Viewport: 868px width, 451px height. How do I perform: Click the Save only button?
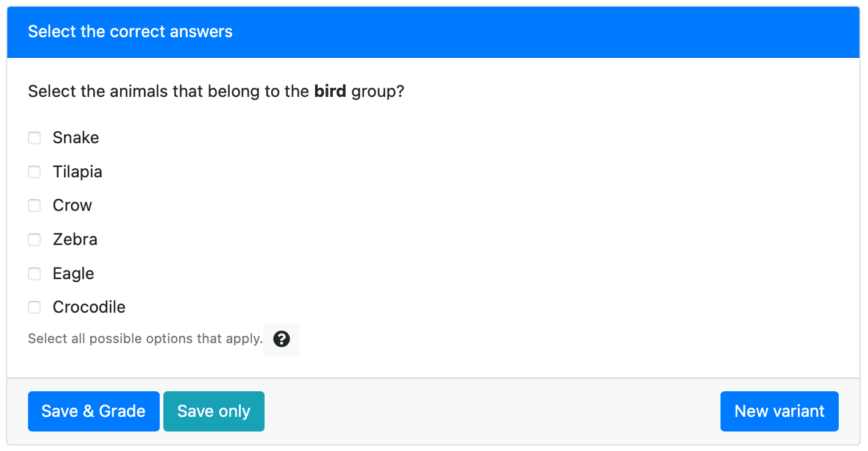click(214, 411)
